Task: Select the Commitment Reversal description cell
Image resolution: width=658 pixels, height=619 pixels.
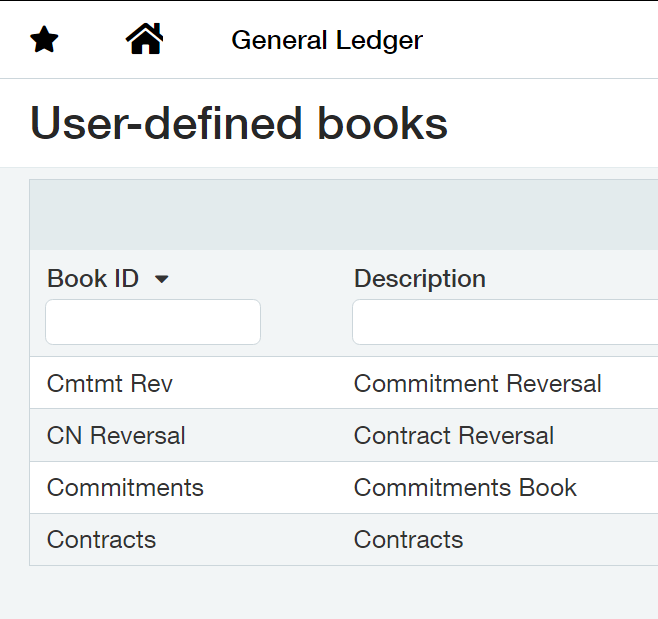Action: 478,383
